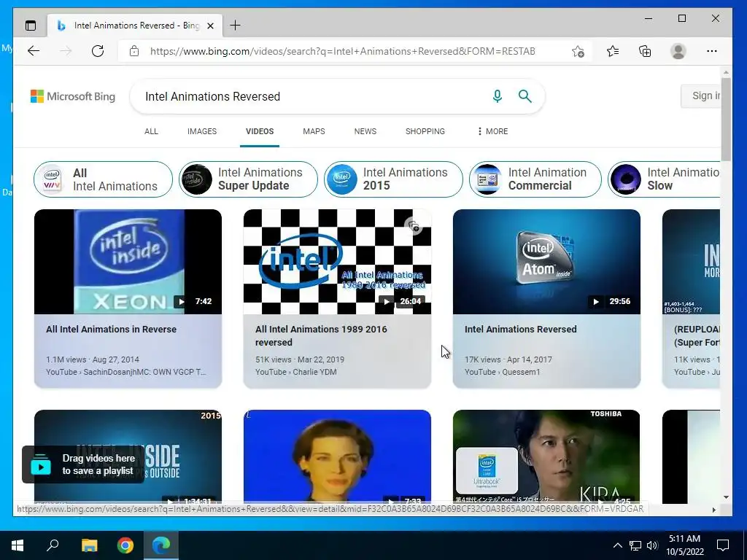The width and height of the screenshot is (747, 560).
Task: Open Edge settings and more menu
Action: pos(712,51)
